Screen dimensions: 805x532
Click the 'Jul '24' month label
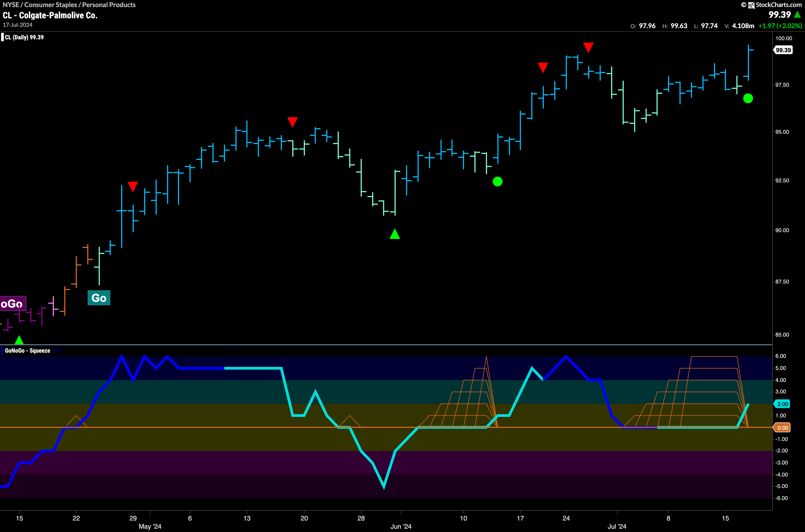pos(617,526)
